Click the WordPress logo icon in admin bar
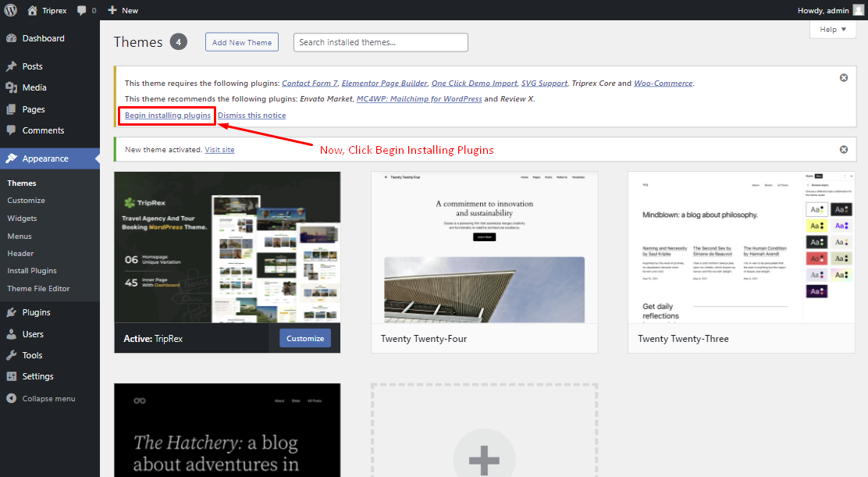The height and width of the screenshot is (477, 868). click(10, 10)
